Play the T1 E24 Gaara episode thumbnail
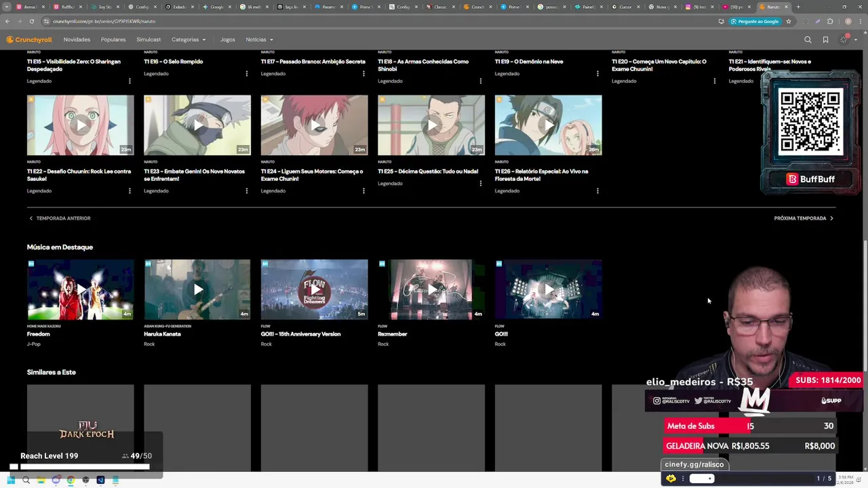This screenshot has height=488, width=868. point(315,125)
